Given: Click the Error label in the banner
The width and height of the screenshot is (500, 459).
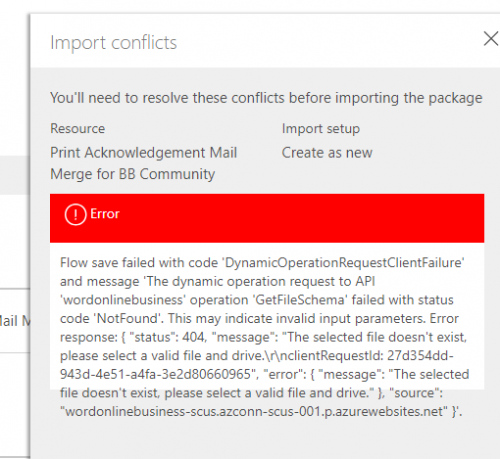Looking at the screenshot, I should (105, 214).
